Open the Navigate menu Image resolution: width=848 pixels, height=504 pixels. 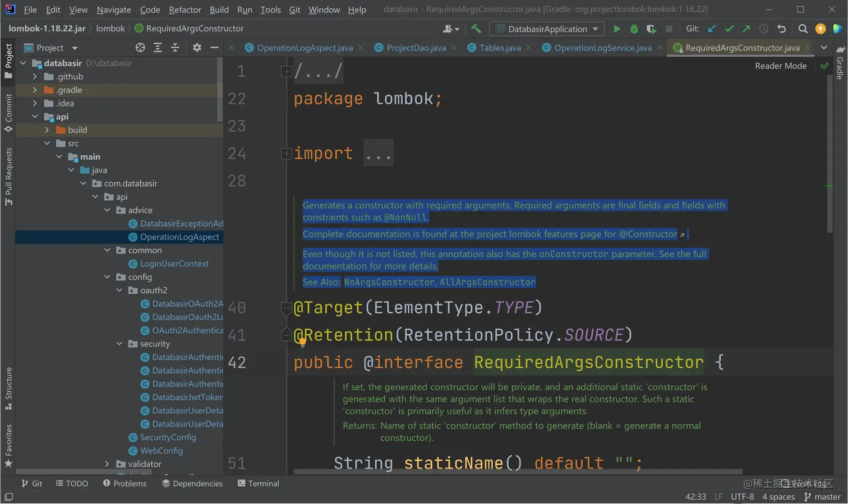coord(114,10)
